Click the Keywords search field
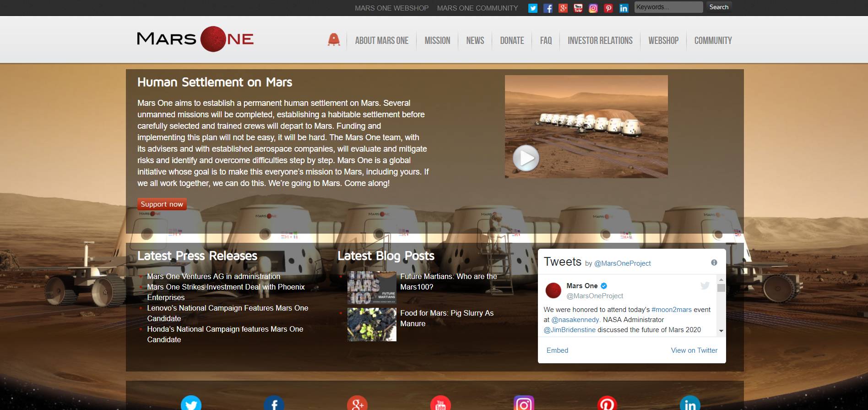 pyautogui.click(x=668, y=7)
